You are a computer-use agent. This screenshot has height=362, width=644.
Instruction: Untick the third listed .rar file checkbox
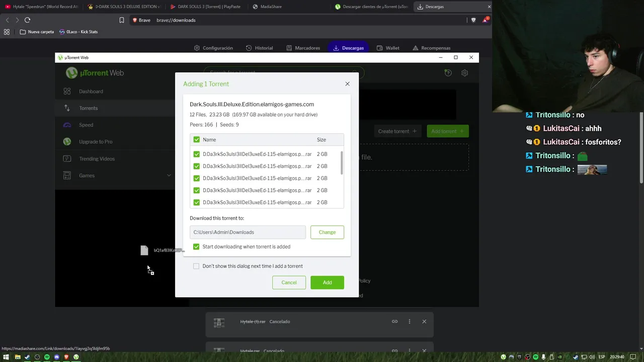(196, 178)
